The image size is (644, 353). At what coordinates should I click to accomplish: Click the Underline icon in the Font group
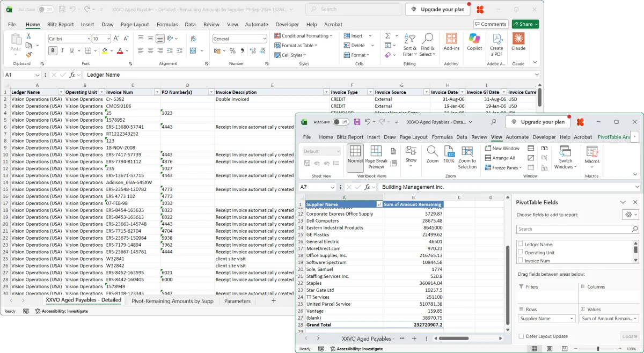click(x=72, y=50)
